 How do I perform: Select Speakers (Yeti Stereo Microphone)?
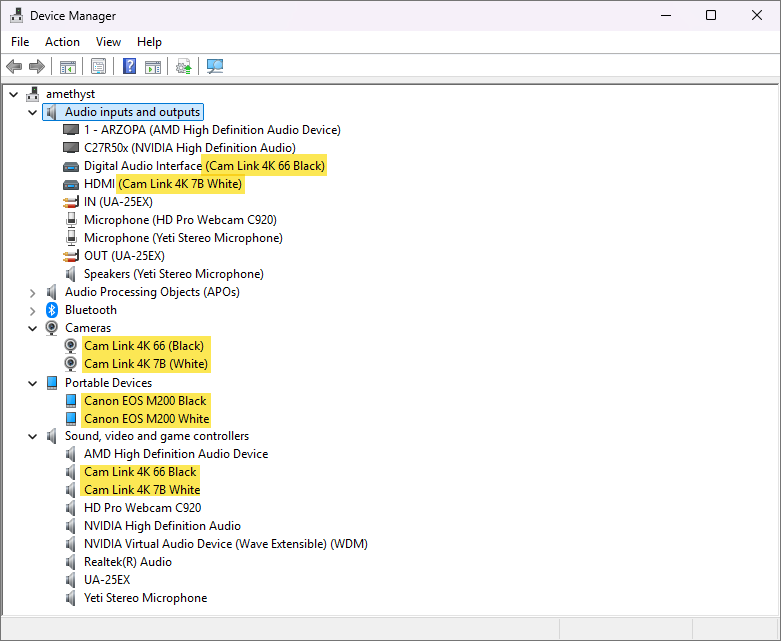174,274
